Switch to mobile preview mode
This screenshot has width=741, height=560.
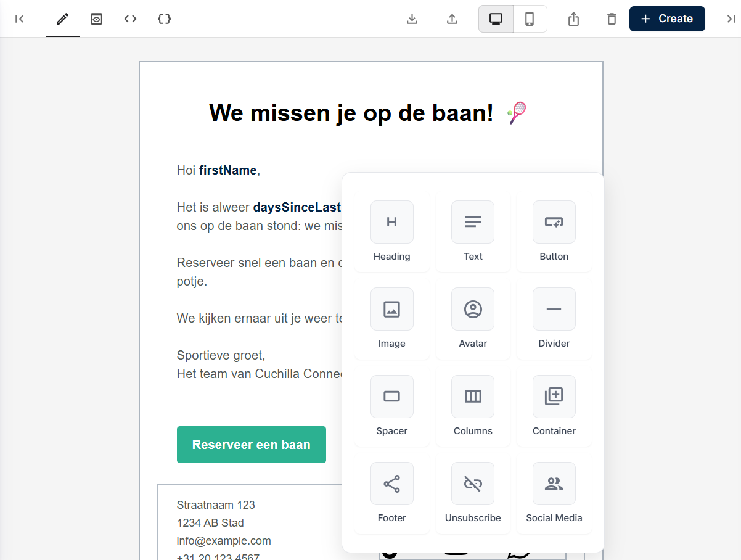[x=530, y=19]
